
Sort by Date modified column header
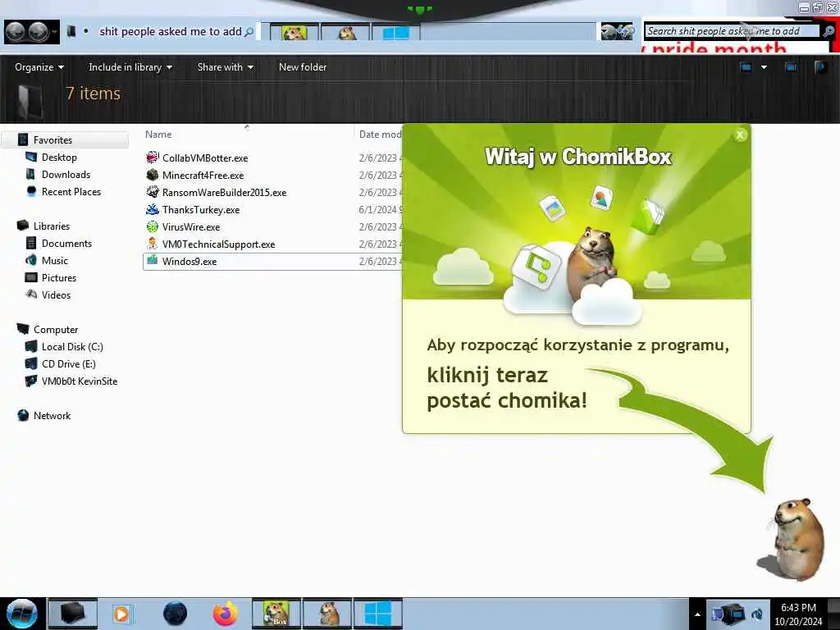(380, 134)
